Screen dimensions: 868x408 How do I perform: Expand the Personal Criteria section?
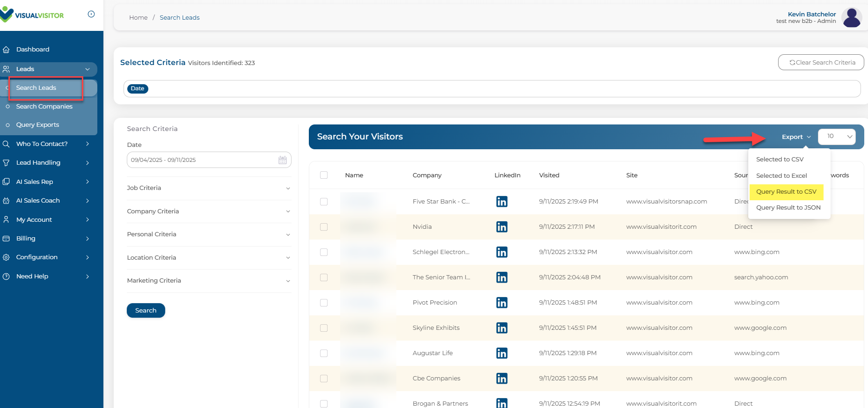209,234
